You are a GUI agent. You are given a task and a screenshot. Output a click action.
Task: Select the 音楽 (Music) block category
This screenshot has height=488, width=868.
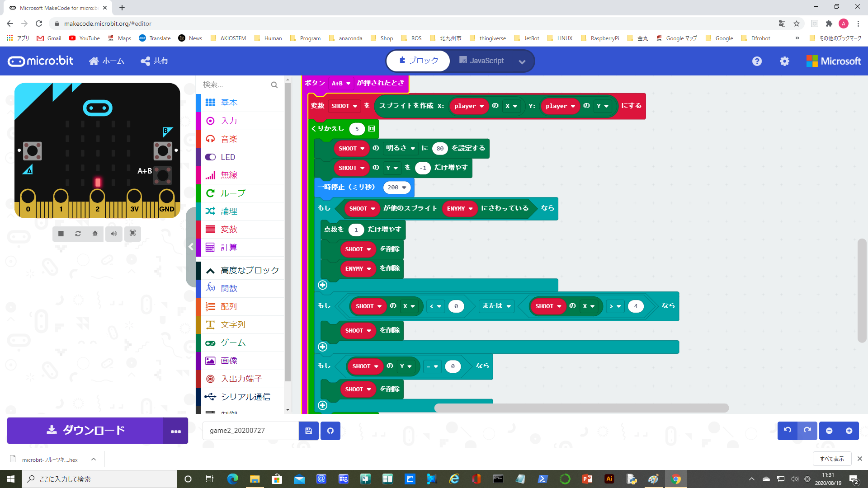click(228, 139)
